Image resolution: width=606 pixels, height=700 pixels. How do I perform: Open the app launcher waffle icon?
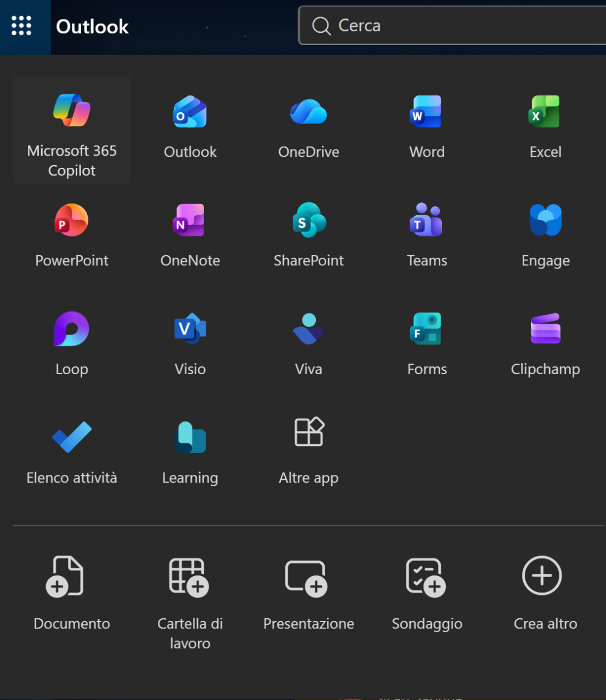(22, 26)
